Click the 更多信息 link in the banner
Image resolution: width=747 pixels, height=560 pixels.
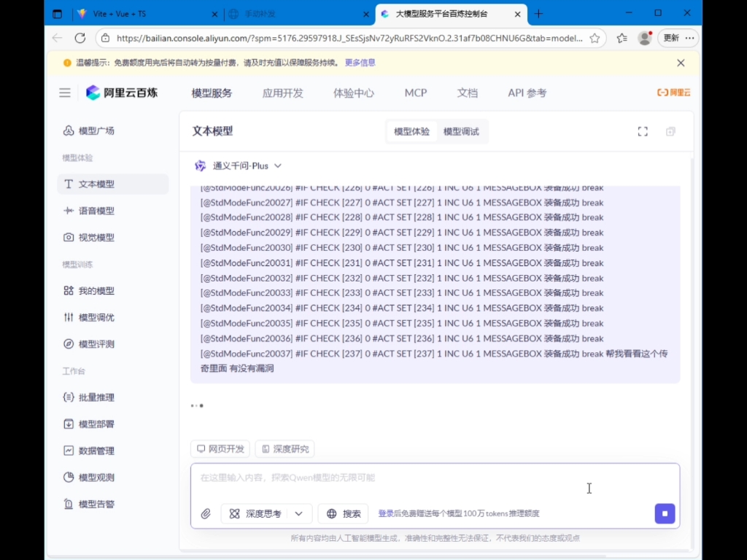360,63
